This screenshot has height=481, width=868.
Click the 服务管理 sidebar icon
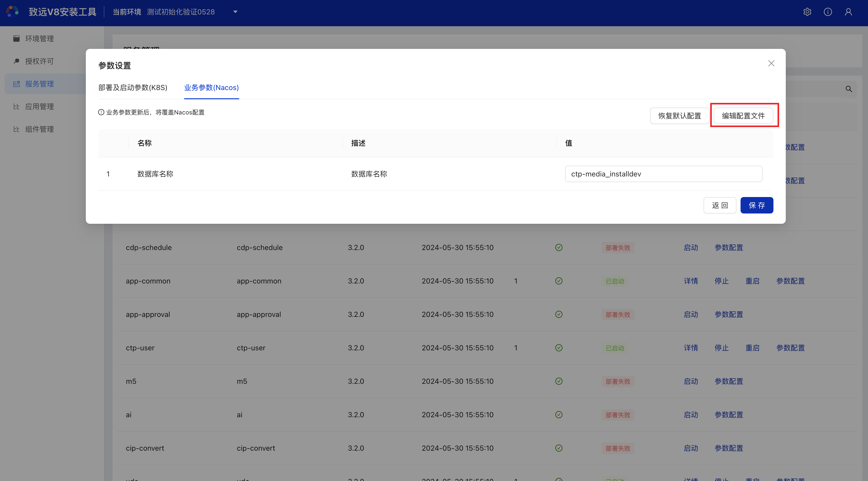(16, 84)
